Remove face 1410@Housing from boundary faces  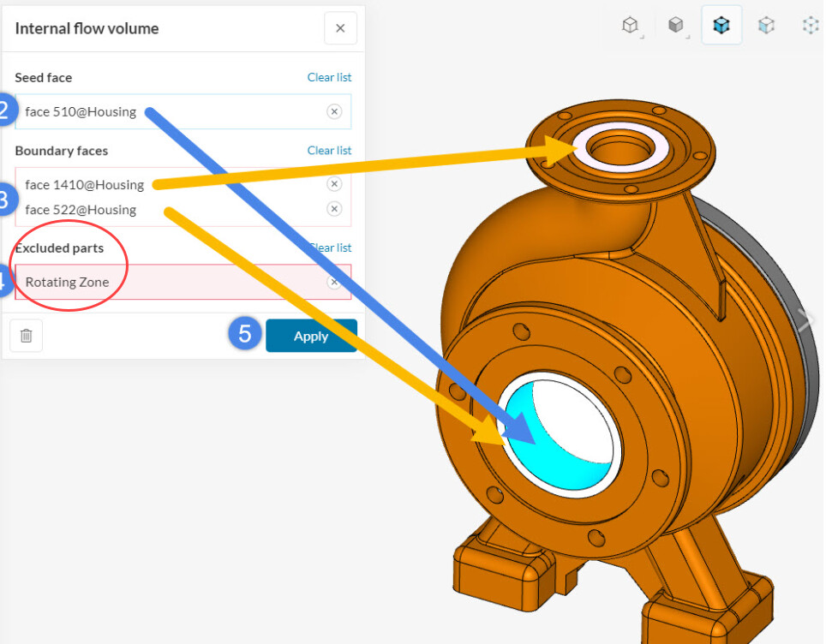[x=334, y=184]
